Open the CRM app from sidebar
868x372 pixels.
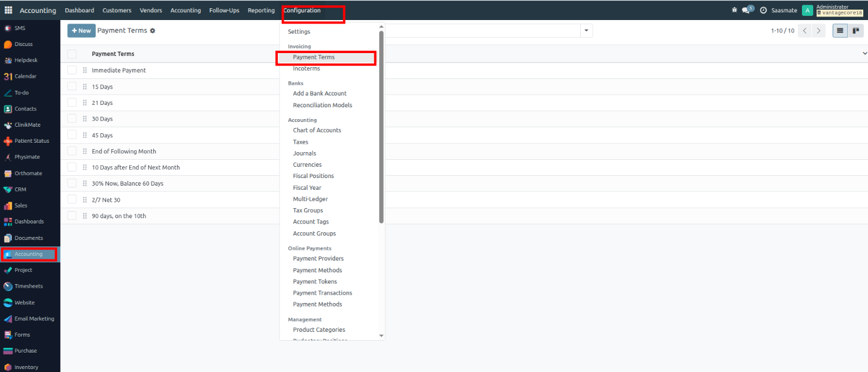(x=20, y=189)
